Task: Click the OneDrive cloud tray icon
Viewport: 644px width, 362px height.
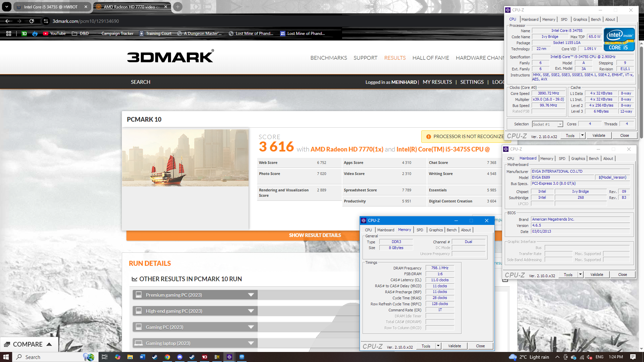Action: 574,357
